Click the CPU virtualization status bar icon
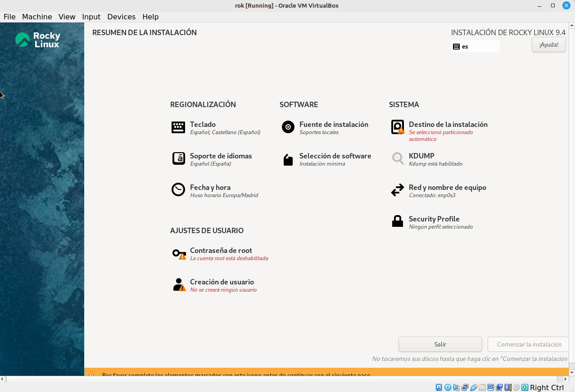Screen dimensions: 575x392 (507, 387)
